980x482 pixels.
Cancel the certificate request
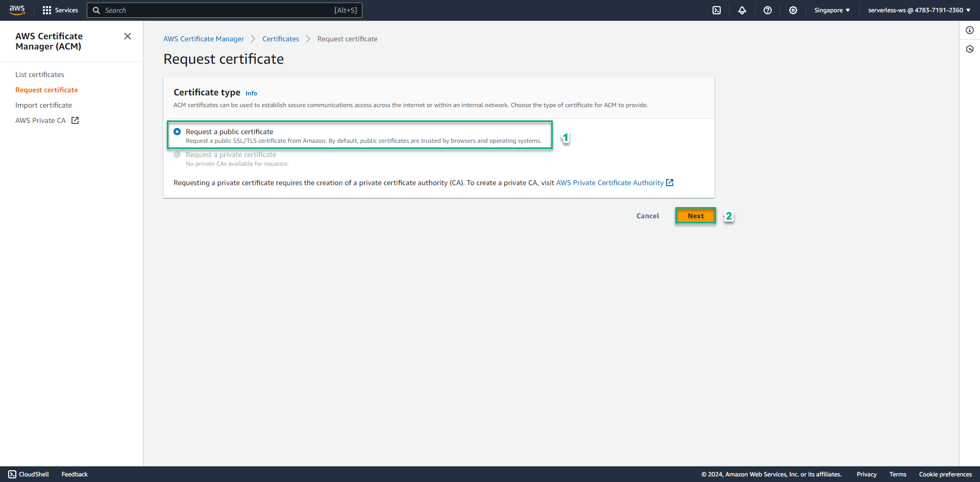648,216
